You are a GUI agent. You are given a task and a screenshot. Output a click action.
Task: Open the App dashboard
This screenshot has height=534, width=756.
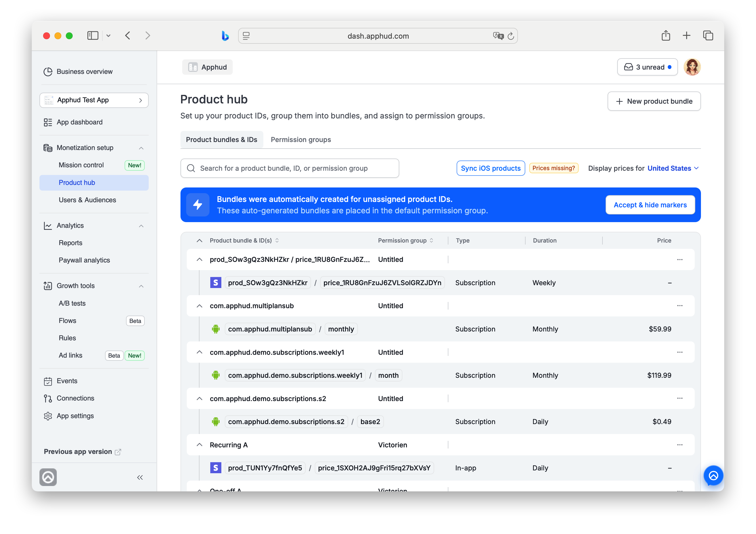tap(73, 122)
